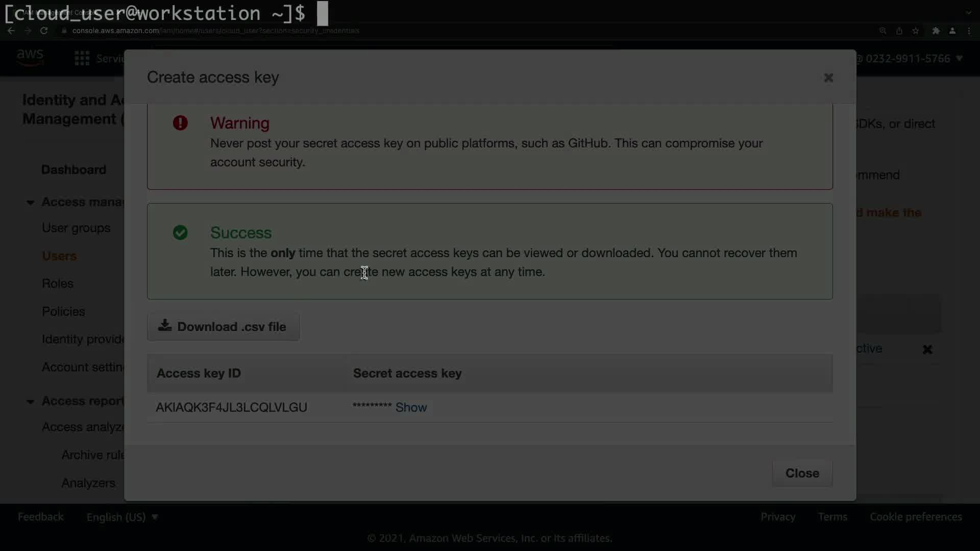
Task: Collapse the Access management section
Action: tap(30, 203)
